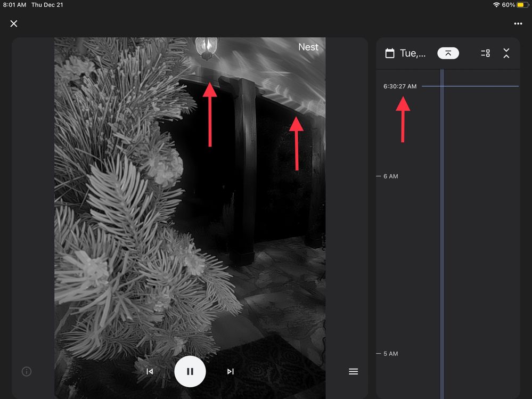
Task: Collapse the timeline using the inward chevrons icon
Action: tap(506, 53)
